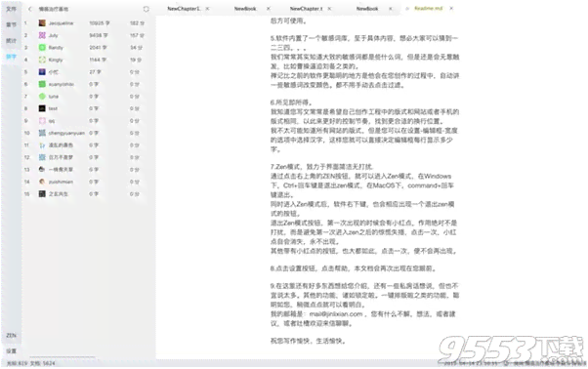
Task: Click the 19 分 score
Action: point(136,60)
